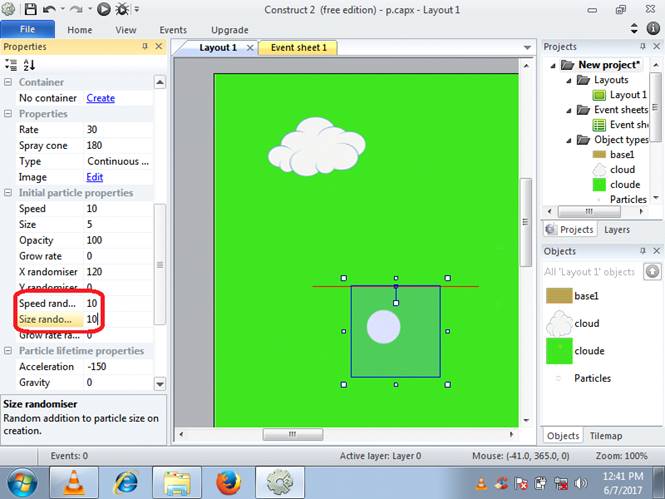Select the white particle circle on layout
This screenshot has width=665, height=499.
click(x=383, y=327)
